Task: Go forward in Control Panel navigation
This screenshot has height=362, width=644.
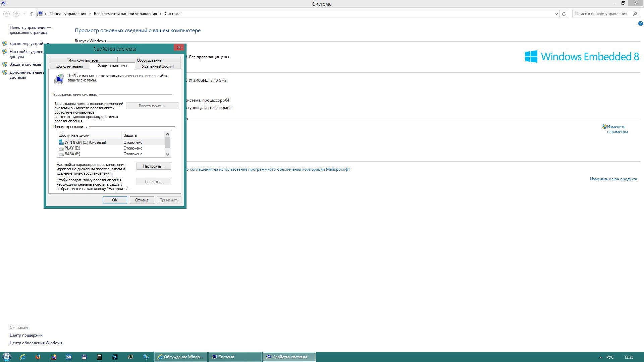Action: pyautogui.click(x=16, y=14)
